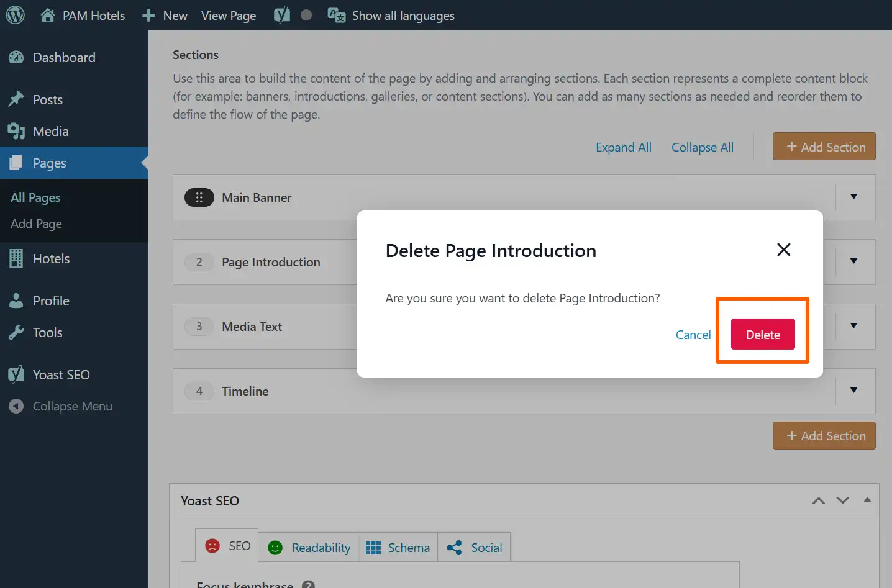Screen dimensions: 892x588
Task: Close the Delete Page Introduction dialog
Action: point(783,250)
